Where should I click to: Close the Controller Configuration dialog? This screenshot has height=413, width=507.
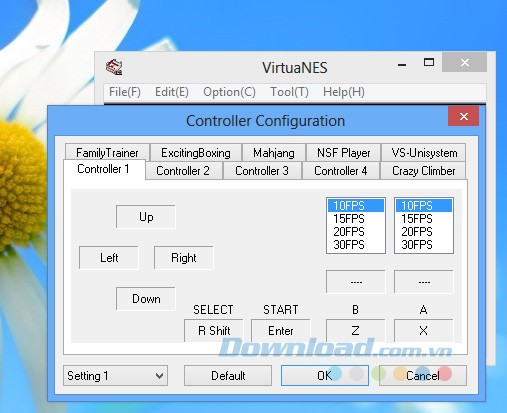(x=464, y=116)
